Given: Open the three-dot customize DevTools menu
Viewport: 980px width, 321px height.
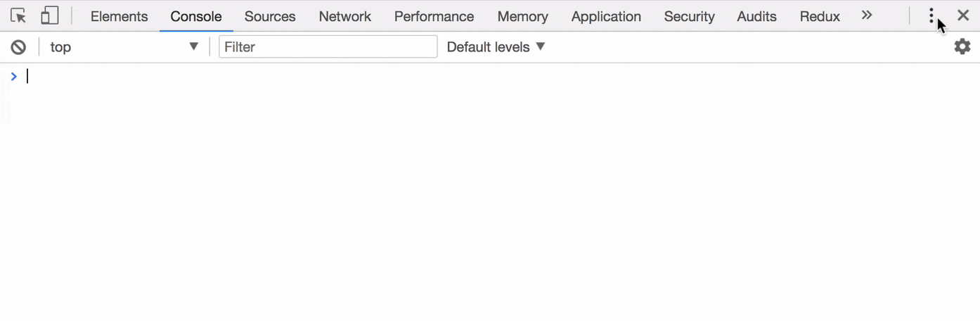Looking at the screenshot, I should (x=931, y=15).
